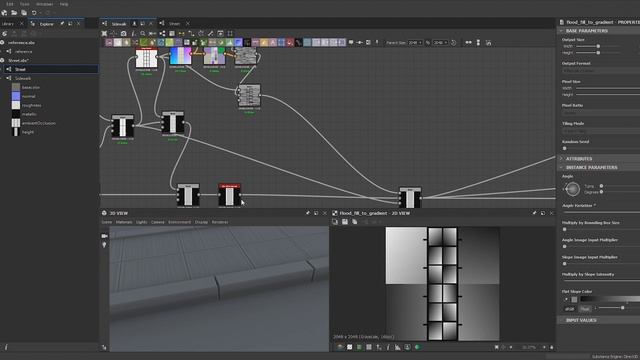Open the 3D View Renderer menu

coord(220,222)
